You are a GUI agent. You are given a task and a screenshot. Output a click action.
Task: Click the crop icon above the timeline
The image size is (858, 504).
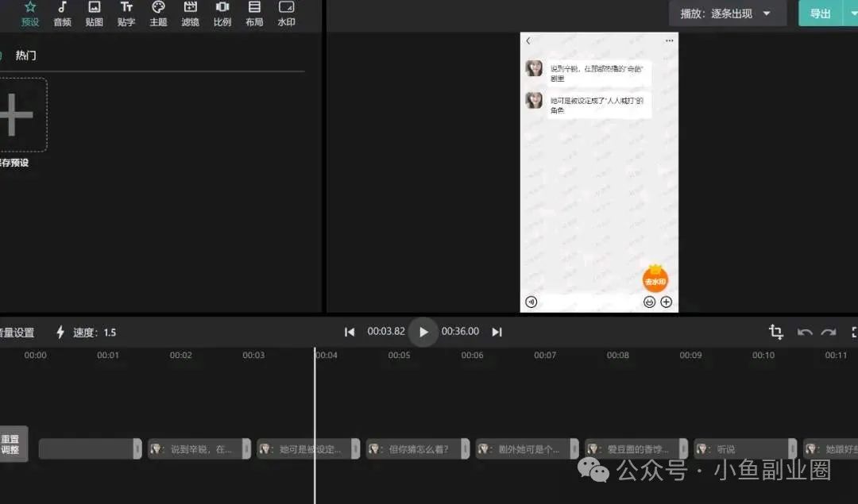[x=776, y=332]
